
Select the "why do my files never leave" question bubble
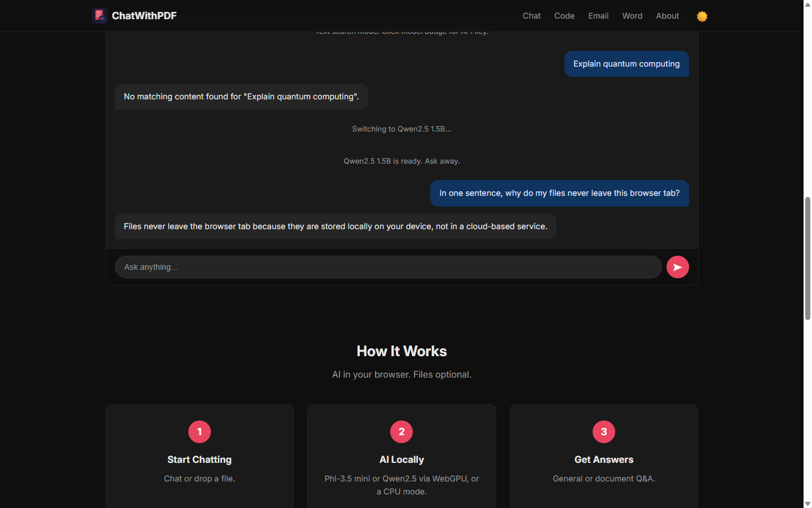[x=559, y=193]
